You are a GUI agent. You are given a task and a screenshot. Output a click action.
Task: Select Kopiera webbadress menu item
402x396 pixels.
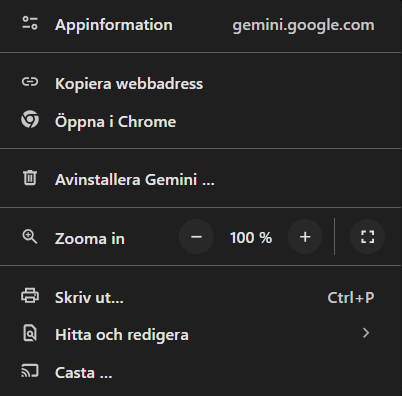[x=201, y=83]
